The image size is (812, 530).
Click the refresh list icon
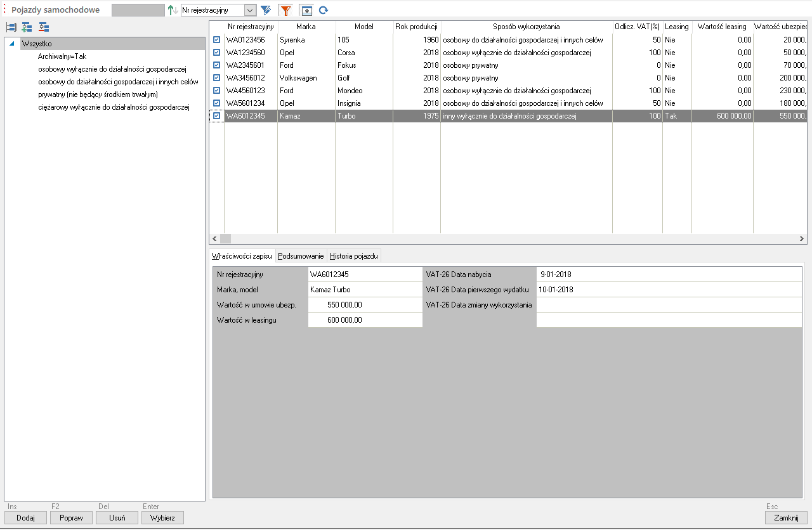point(324,10)
